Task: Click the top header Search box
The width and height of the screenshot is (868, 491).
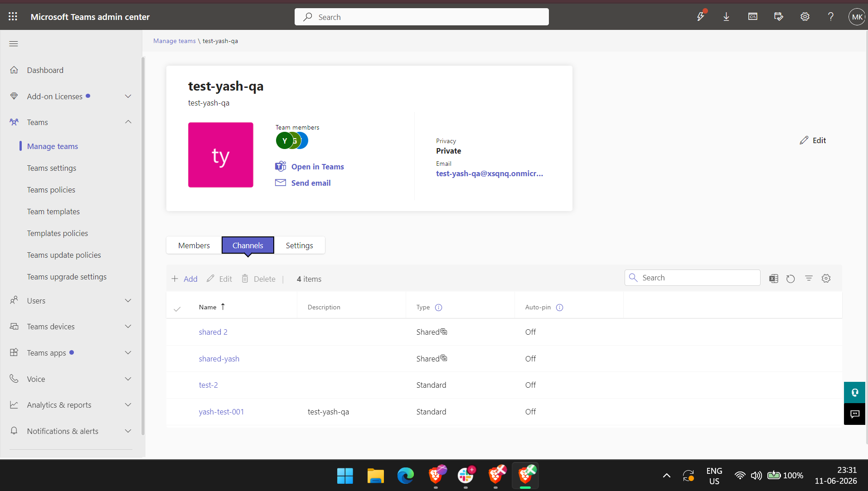Action: tap(422, 17)
